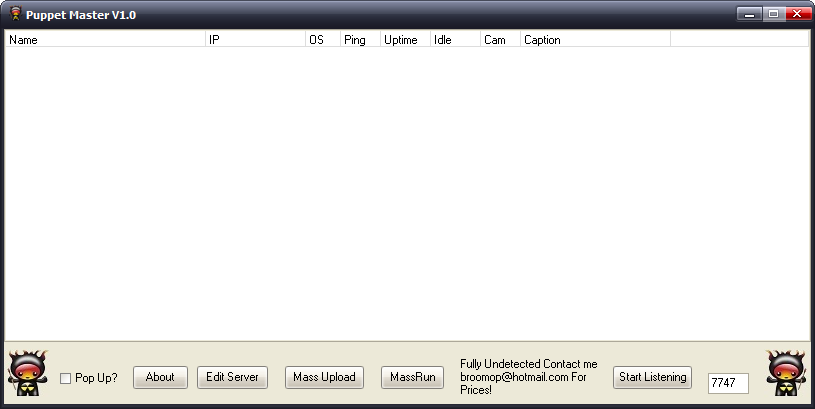Sort by the Idle column header
The width and height of the screenshot is (815, 409).
454,40
